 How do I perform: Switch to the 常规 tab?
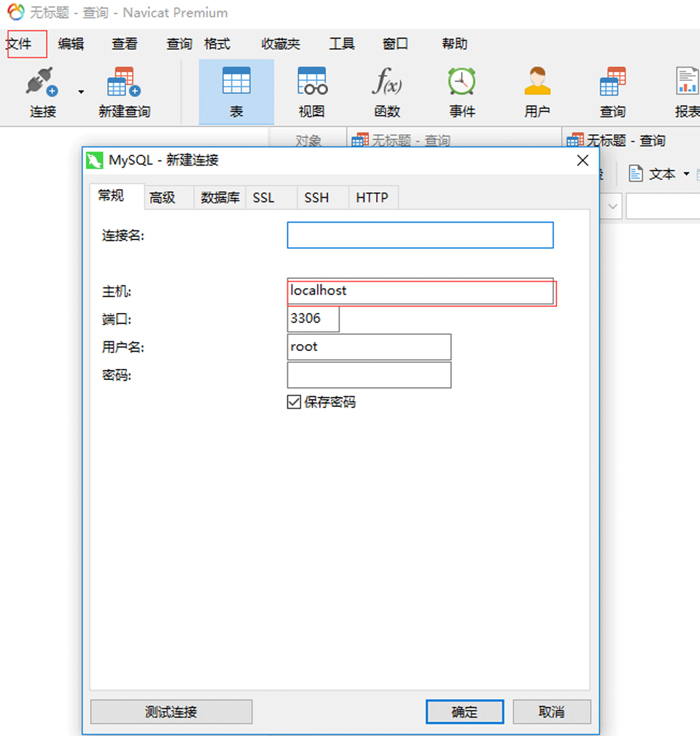coord(117,195)
